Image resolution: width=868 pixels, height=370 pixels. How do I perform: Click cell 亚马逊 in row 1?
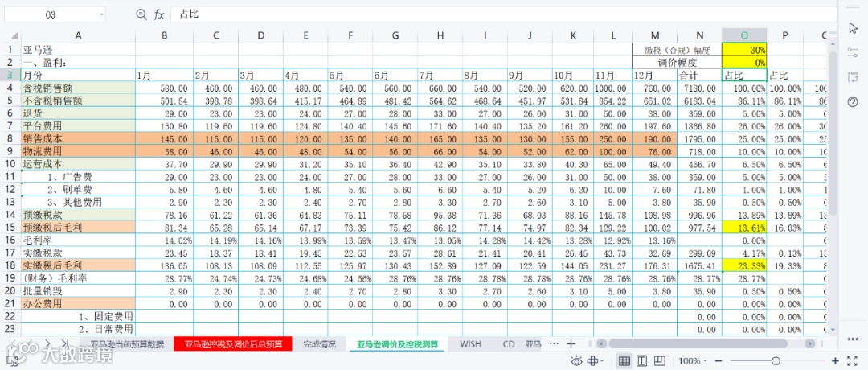point(78,50)
